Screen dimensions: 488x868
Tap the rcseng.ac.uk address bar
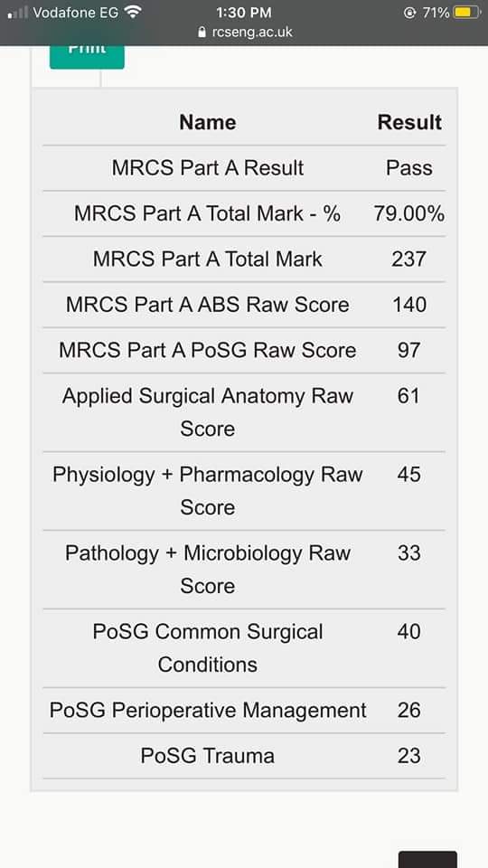pos(245,33)
